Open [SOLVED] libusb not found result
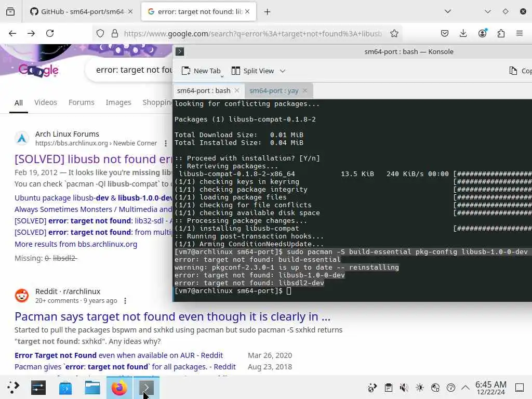 pos(94,159)
